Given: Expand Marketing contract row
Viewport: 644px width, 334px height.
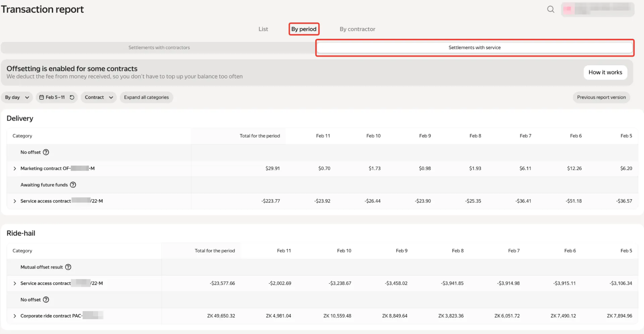Looking at the screenshot, I should pos(15,168).
